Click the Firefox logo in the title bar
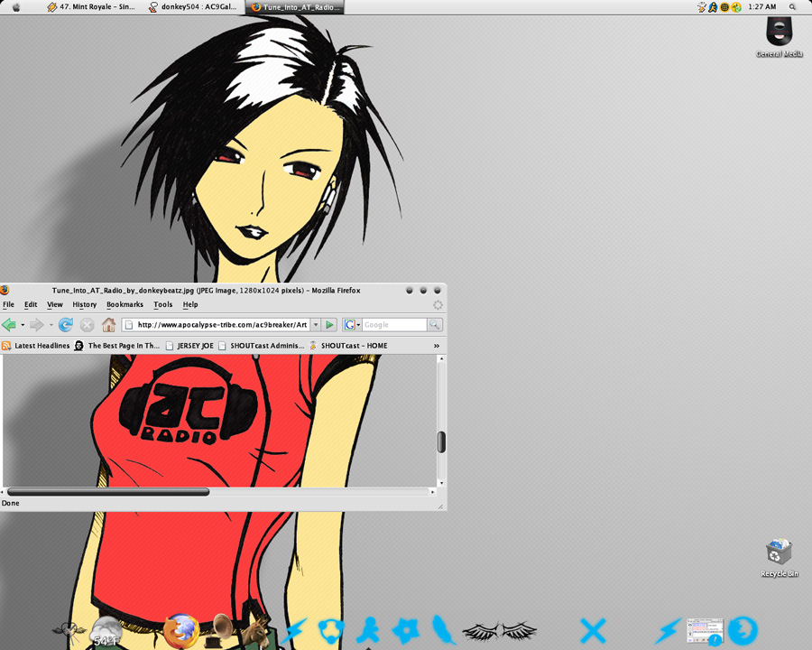 (x=5, y=291)
